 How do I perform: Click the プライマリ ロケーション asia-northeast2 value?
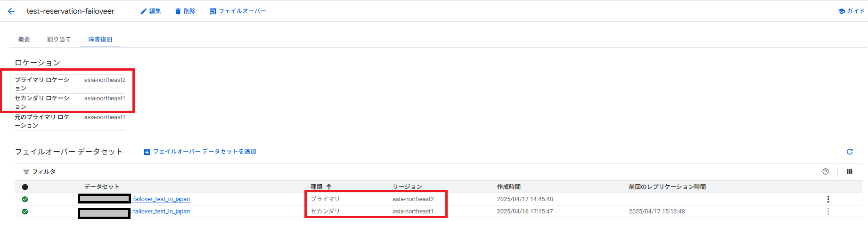tap(105, 80)
